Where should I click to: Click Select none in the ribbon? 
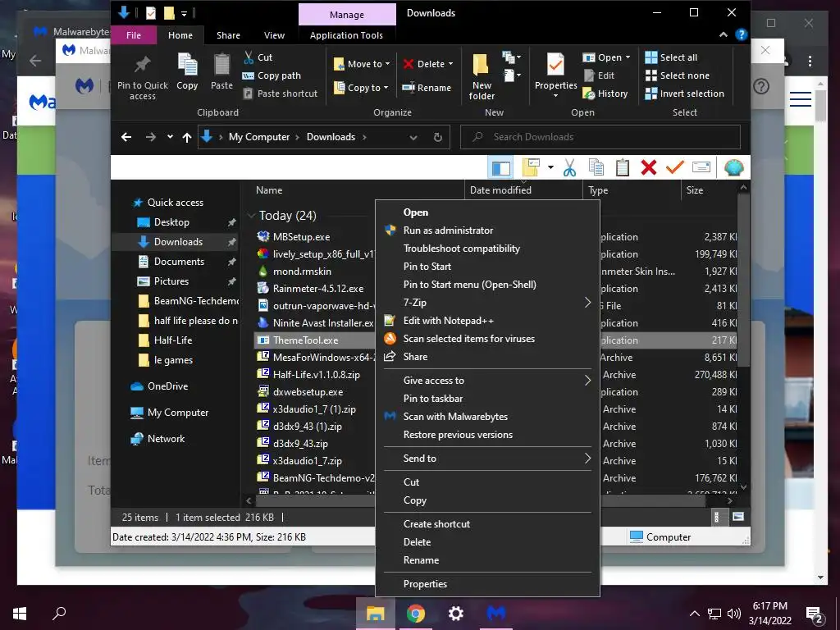tap(677, 75)
